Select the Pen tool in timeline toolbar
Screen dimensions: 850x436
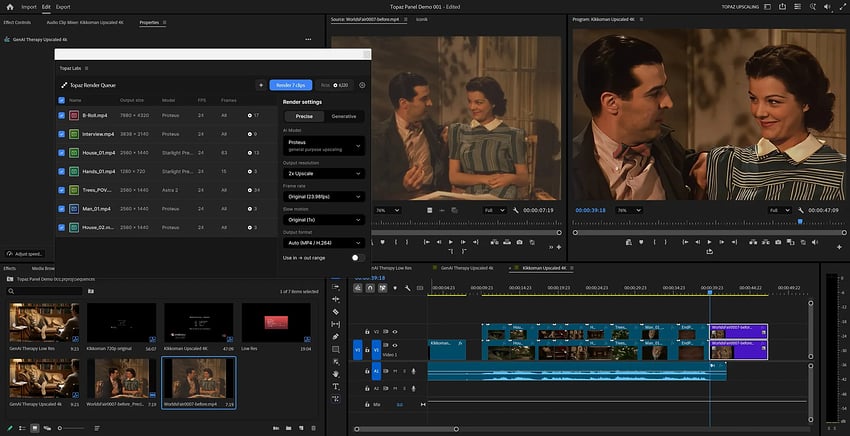click(336, 337)
